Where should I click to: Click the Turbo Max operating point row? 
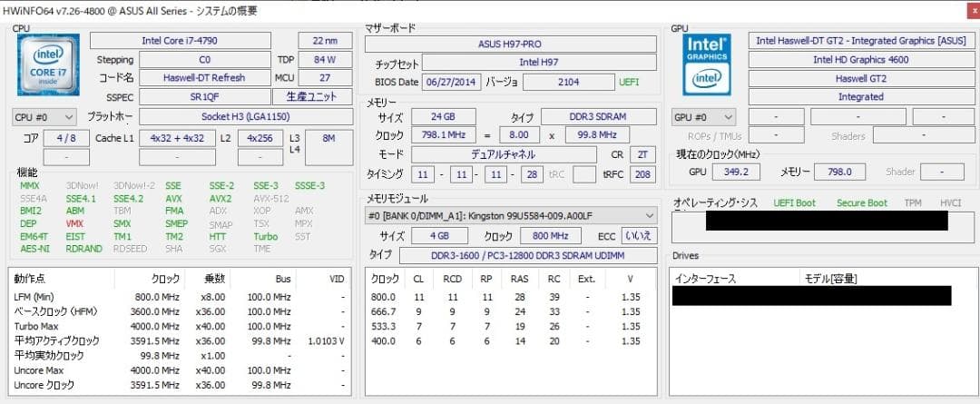point(180,327)
